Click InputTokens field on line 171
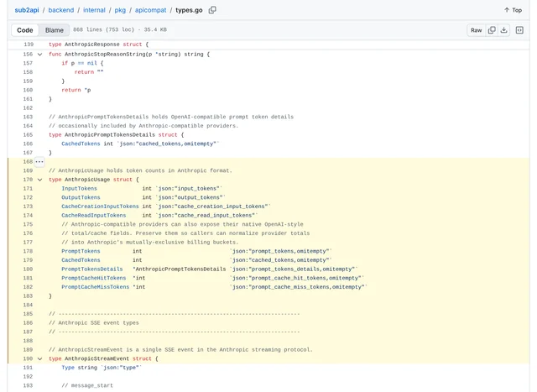Image resolution: width=537 pixels, height=392 pixels. pos(79,189)
